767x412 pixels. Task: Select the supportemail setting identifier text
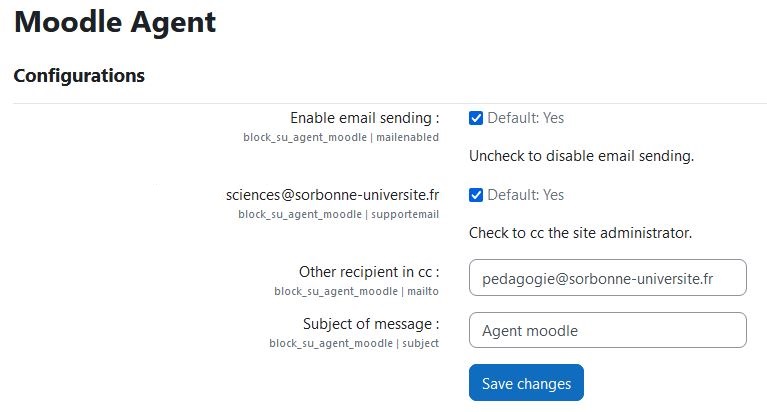(x=405, y=214)
